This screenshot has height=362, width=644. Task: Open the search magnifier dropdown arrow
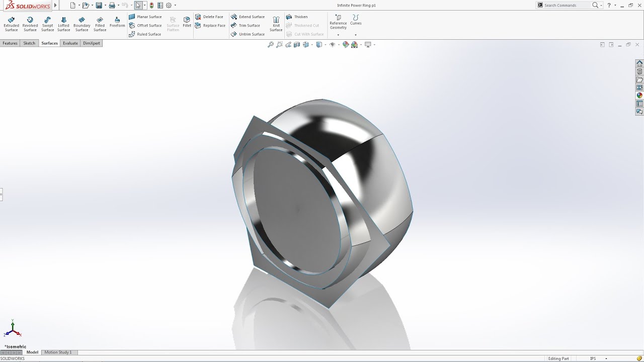click(601, 6)
